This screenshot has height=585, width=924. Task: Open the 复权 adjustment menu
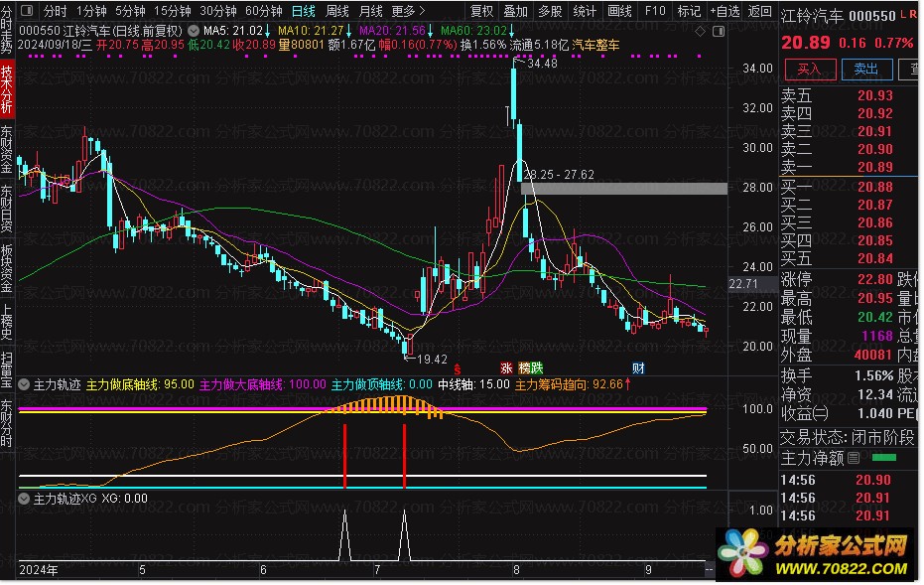[482, 11]
